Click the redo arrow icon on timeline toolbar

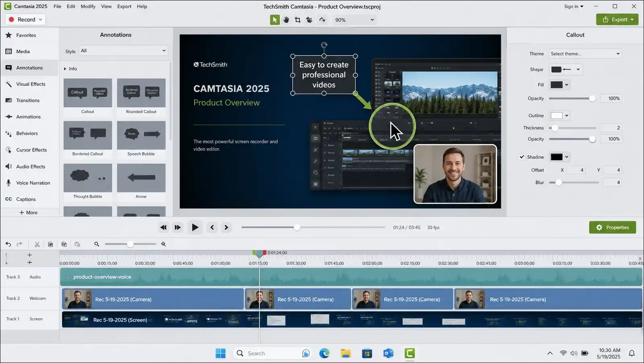pos(19,244)
